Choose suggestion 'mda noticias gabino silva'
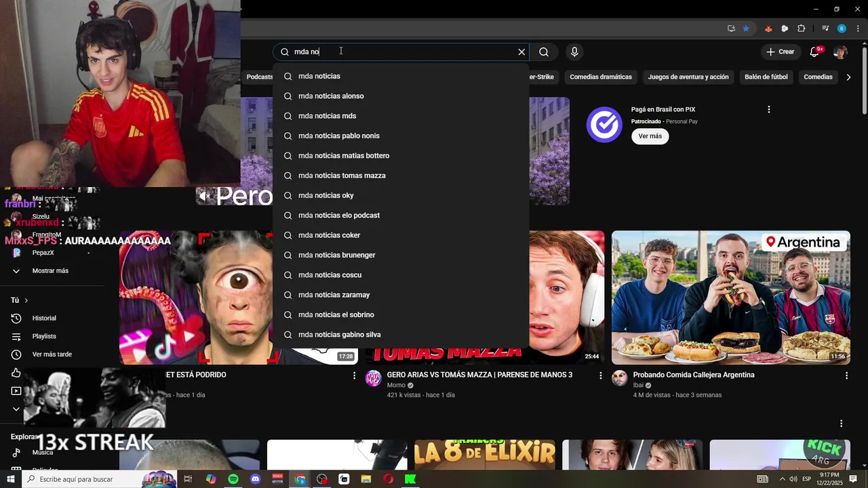The height and width of the screenshot is (488, 868). point(401,335)
